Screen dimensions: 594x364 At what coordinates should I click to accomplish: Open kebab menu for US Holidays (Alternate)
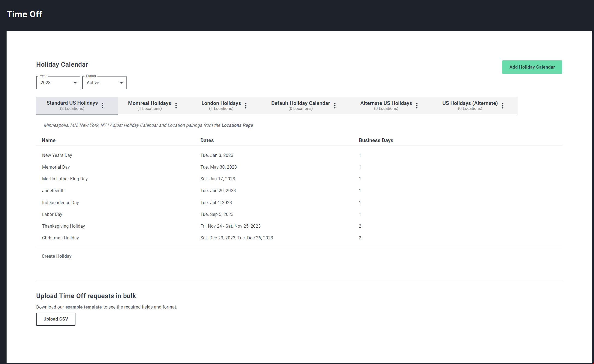click(503, 106)
